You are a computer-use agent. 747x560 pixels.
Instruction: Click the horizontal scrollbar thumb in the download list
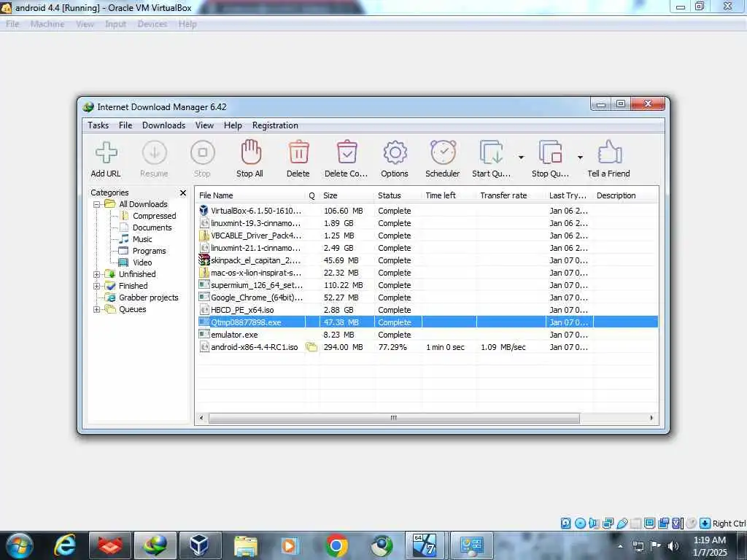(394, 418)
